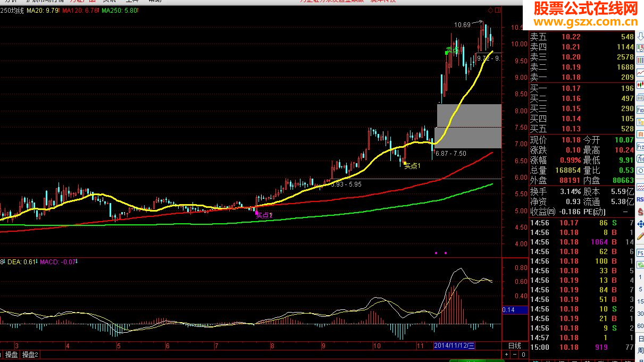Click the trade row with volume 1064
644x362 pixels.
pos(582,242)
